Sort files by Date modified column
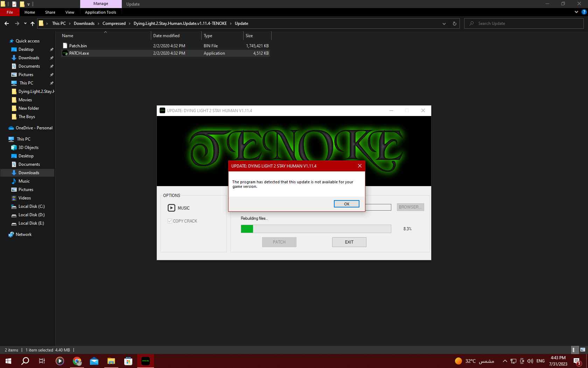The width and height of the screenshot is (588, 368). (x=176, y=36)
